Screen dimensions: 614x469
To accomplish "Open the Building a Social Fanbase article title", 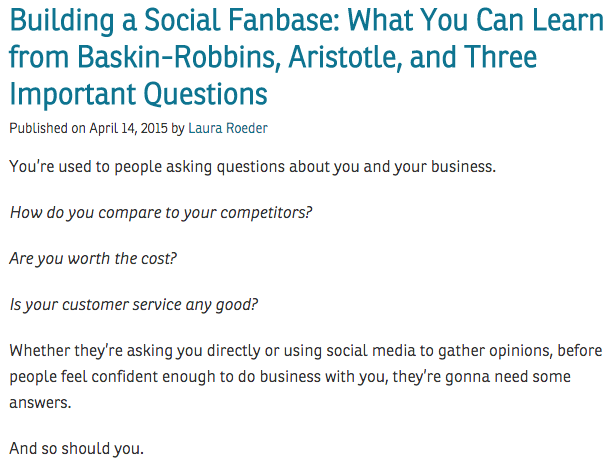I will (307, 56).
